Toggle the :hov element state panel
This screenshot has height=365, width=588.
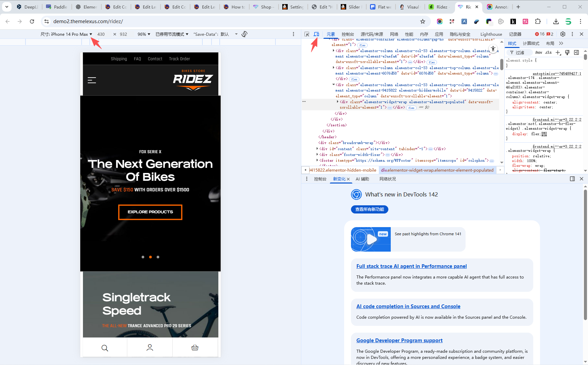(x=538, y=52)
